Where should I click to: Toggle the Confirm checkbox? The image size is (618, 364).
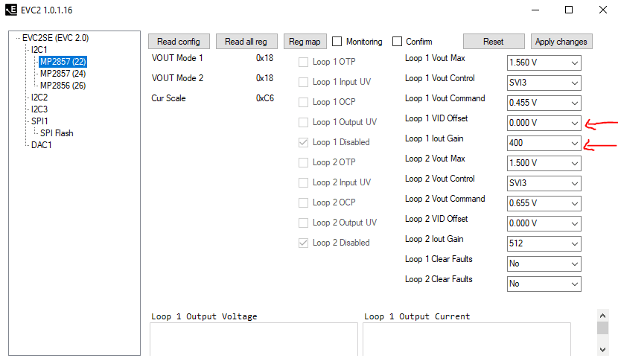(x=398, y=42)
